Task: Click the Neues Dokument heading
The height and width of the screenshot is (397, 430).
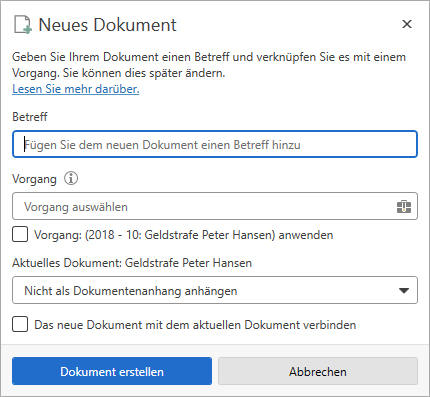Action: pos(107,25)
